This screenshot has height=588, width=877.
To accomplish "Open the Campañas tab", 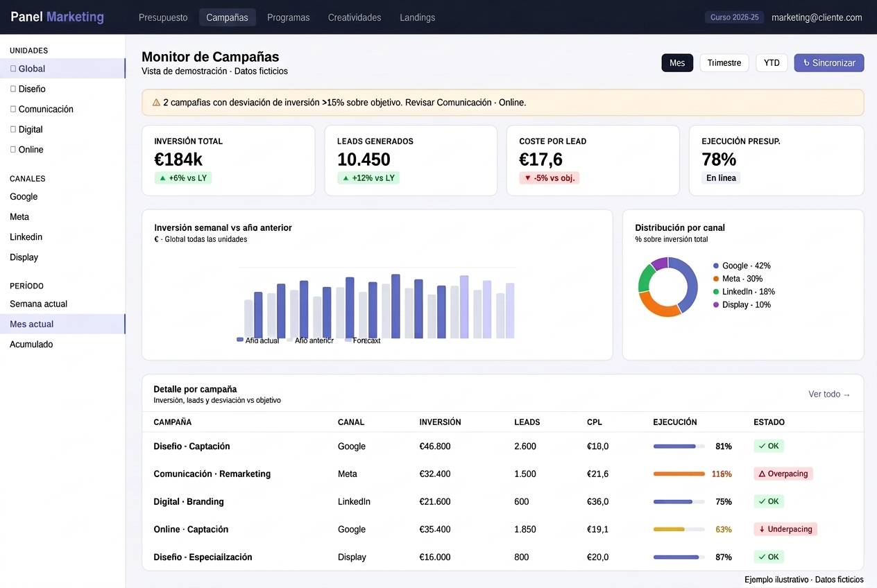I will (228, 17).
